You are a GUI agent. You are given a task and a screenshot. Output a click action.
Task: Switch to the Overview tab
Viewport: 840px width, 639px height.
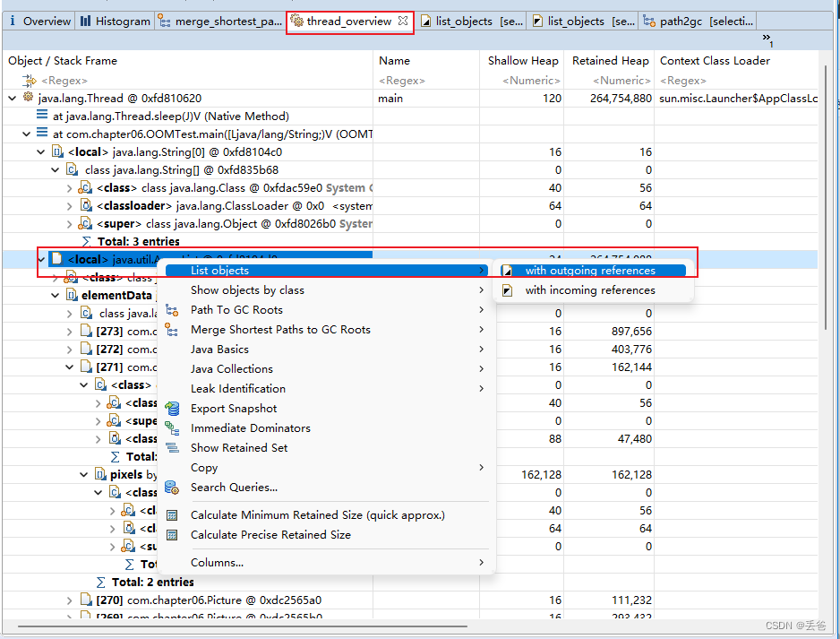click(40, 22)
